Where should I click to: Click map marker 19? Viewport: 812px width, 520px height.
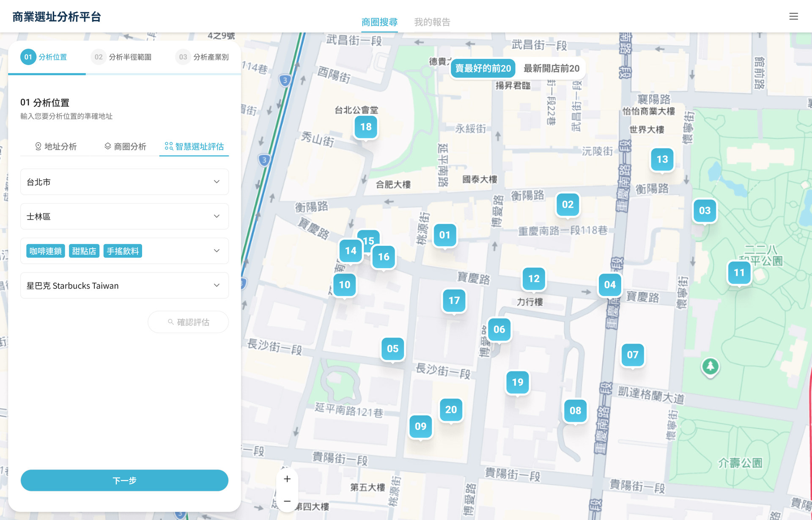click(518, 382)
